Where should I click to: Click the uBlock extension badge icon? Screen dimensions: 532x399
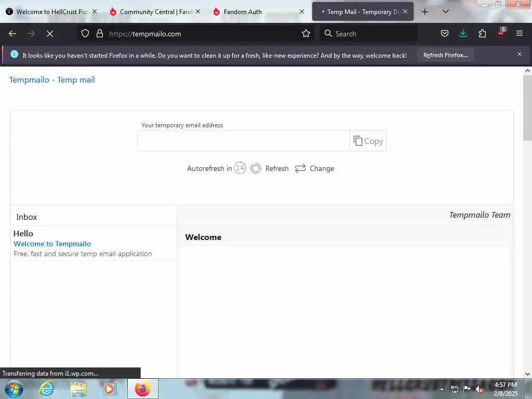click(501, 33)
